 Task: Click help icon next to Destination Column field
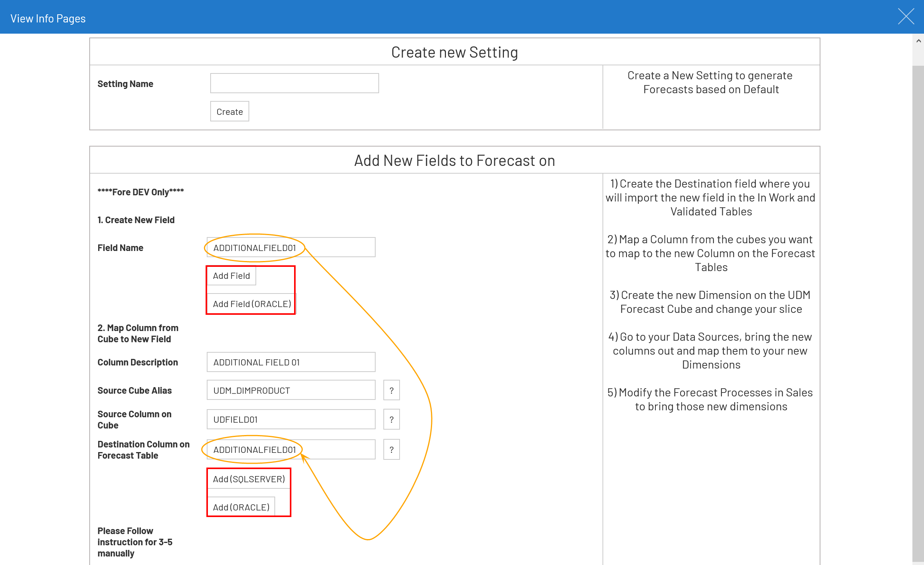point(391,449)
